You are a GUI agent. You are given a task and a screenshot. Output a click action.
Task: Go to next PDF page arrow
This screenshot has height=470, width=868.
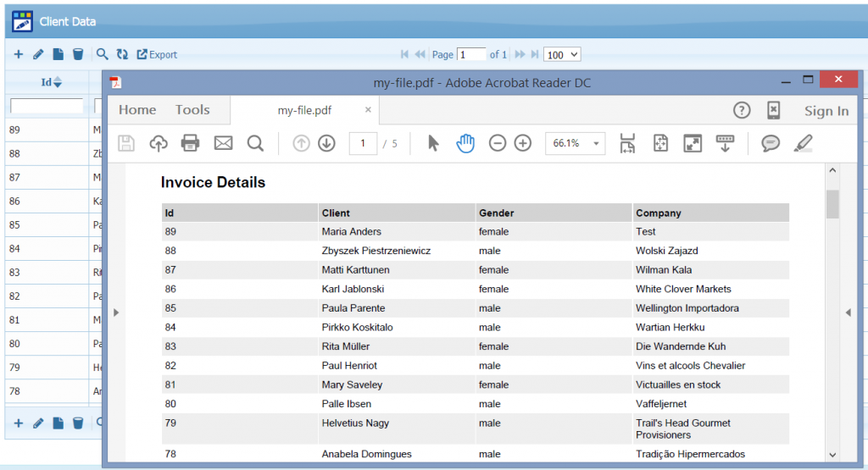click(x=326, y=143)
